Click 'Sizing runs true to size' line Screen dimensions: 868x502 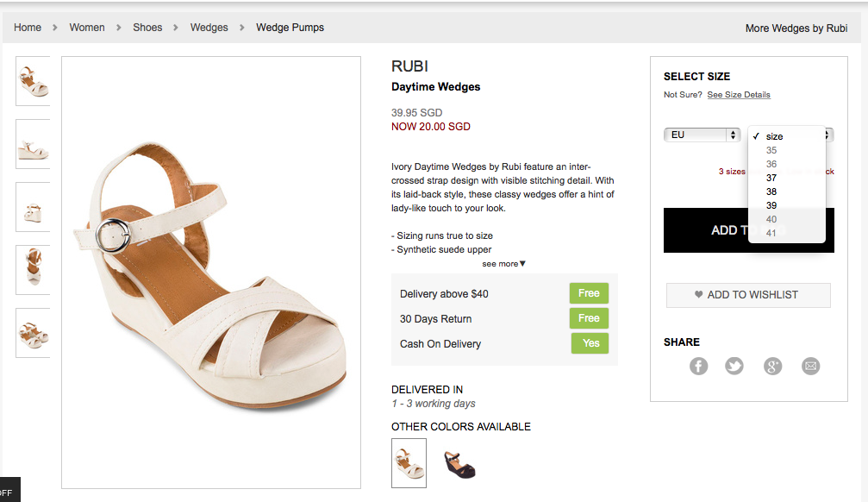coord(441,235)
